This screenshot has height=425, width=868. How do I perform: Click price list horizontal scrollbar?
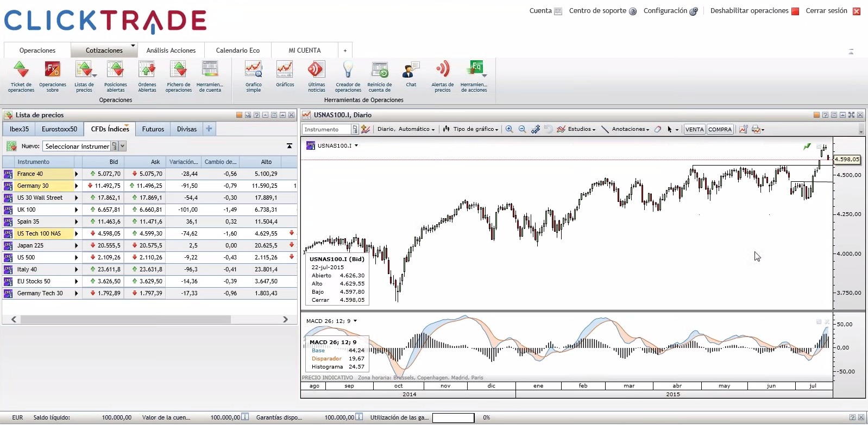click(x=125, y=320)
